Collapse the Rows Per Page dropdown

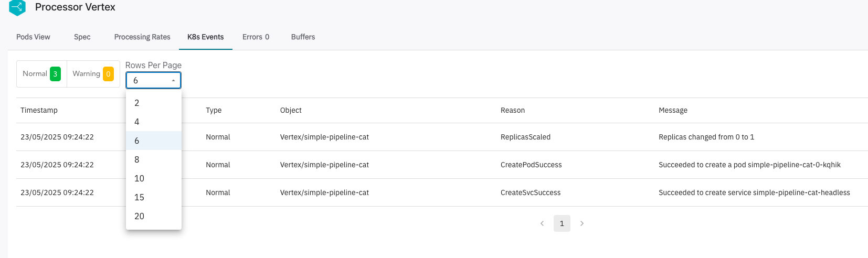[x=153, y=80]
